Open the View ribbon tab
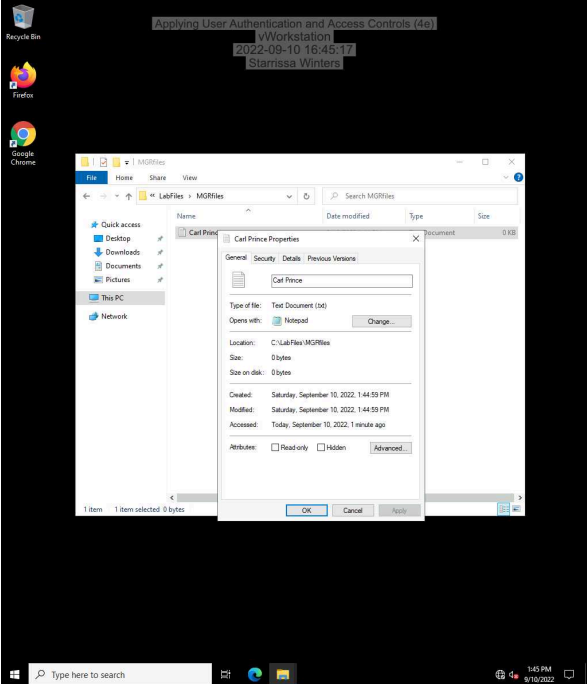The image size is (587, 684). click(x=190, y=178)
